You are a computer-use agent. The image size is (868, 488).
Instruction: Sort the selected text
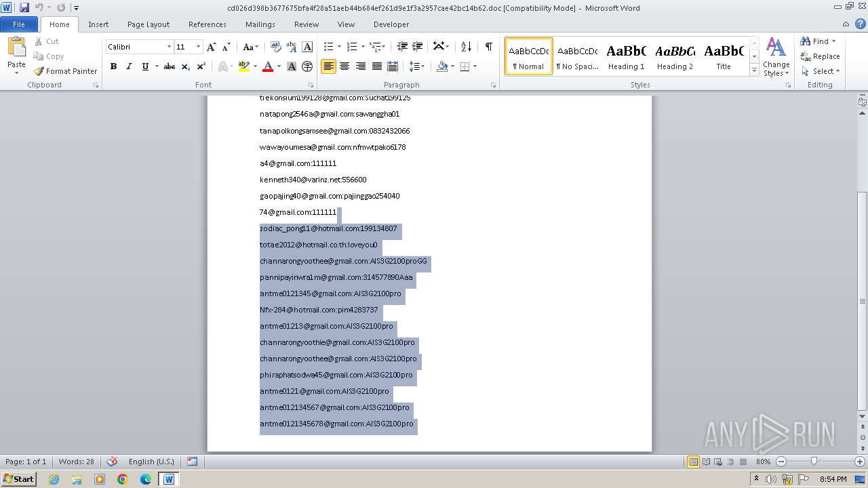(x=466, y=47)
